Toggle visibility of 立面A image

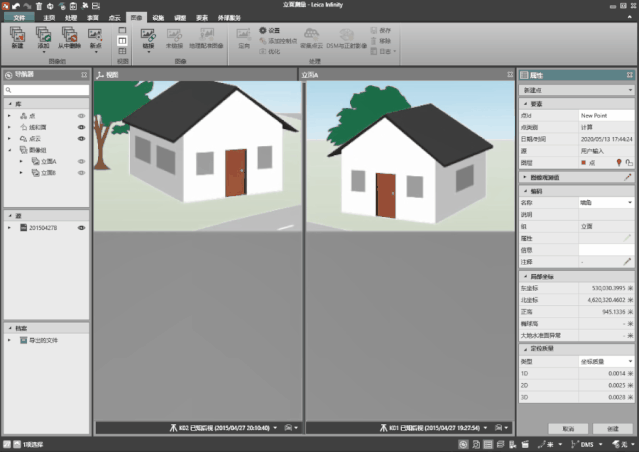(81, 160)
